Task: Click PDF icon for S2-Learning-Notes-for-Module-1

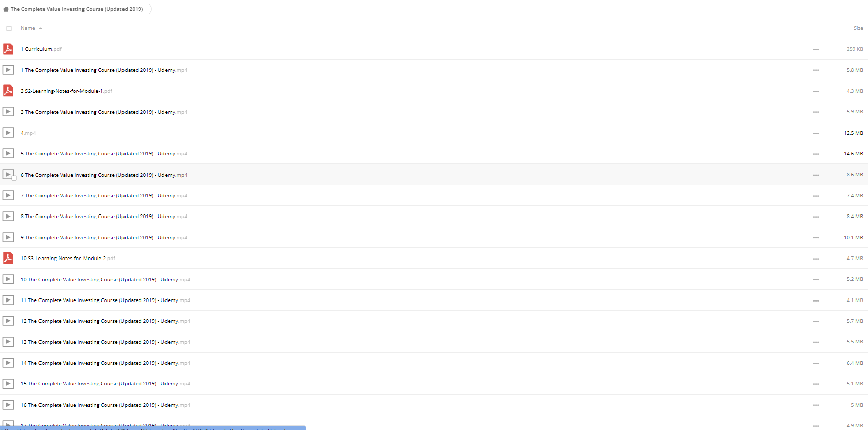Action: tap(8, 91)
